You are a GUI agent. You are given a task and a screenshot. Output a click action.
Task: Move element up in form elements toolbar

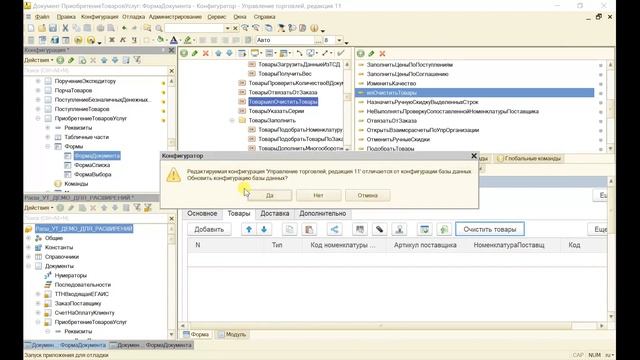coord(218,53)
